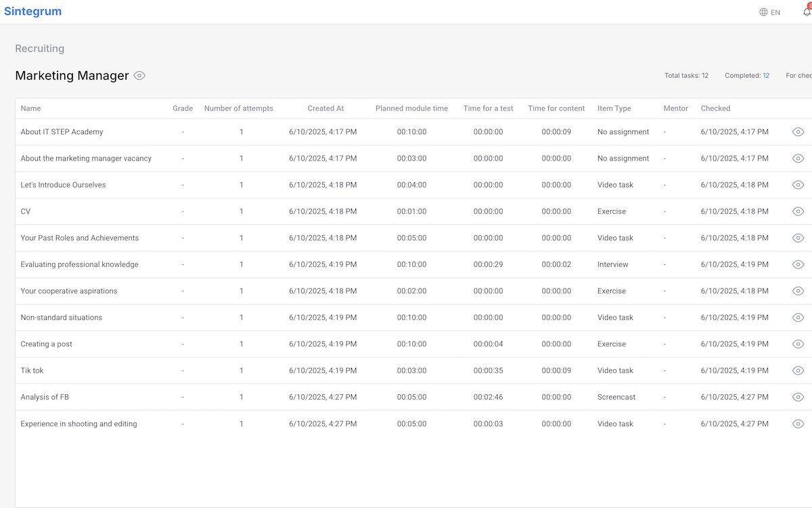Screen dimensions: 812x508
Task: View Evaluating professional knowledge row via eye icon
Action: point(798,265)
